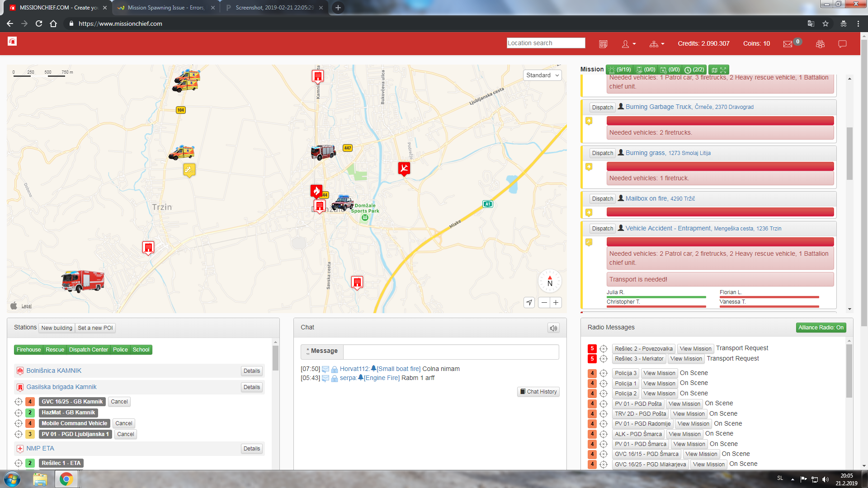Toggle Dispatch Center stations filter
Image resolution: width=868 pixels, height=488 pixels.
coord(89,350)
